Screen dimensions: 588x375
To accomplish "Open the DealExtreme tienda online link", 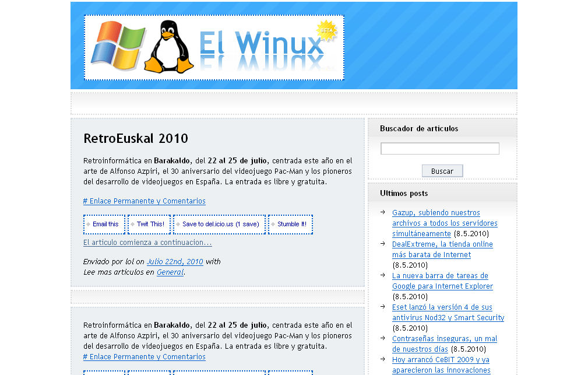I will [442, 249].
